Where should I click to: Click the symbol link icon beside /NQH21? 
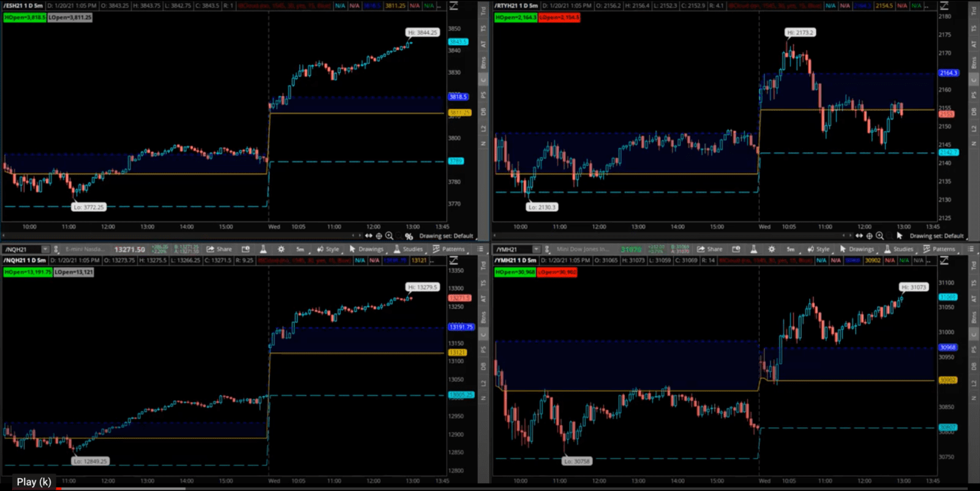click(x=56, y=249)
